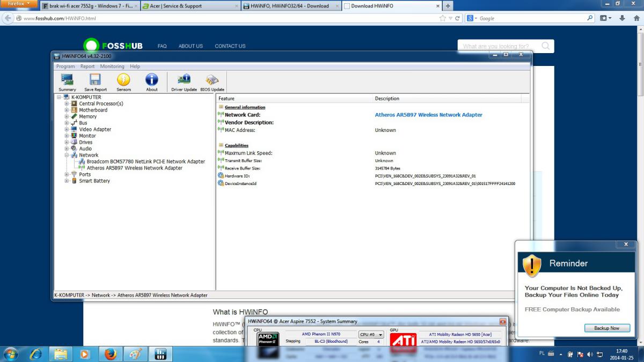Open the ABOUT US link
This screenshot has height=362, width=644.
click(191, 46)
